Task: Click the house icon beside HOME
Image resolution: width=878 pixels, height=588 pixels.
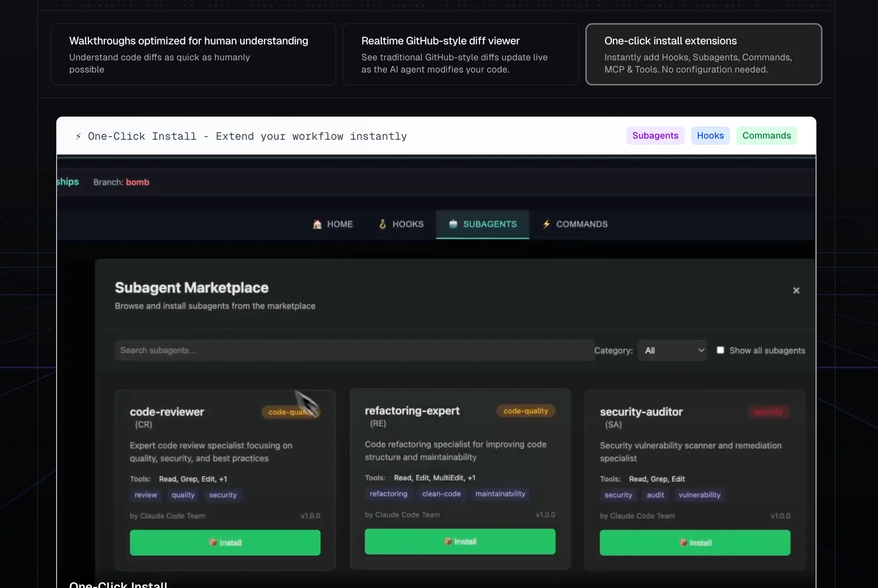Action: pyautogui.click(x=317, y=224)
